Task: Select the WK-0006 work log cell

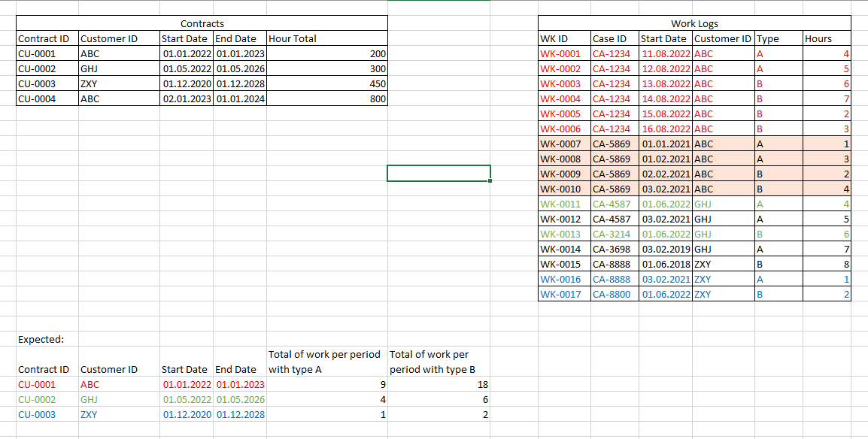Action: click(565, 129)
